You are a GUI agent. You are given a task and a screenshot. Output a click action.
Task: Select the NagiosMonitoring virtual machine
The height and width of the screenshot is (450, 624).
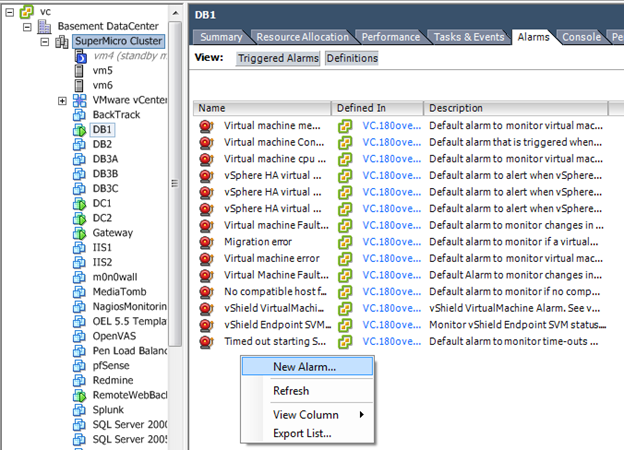(x=129, y=307)
